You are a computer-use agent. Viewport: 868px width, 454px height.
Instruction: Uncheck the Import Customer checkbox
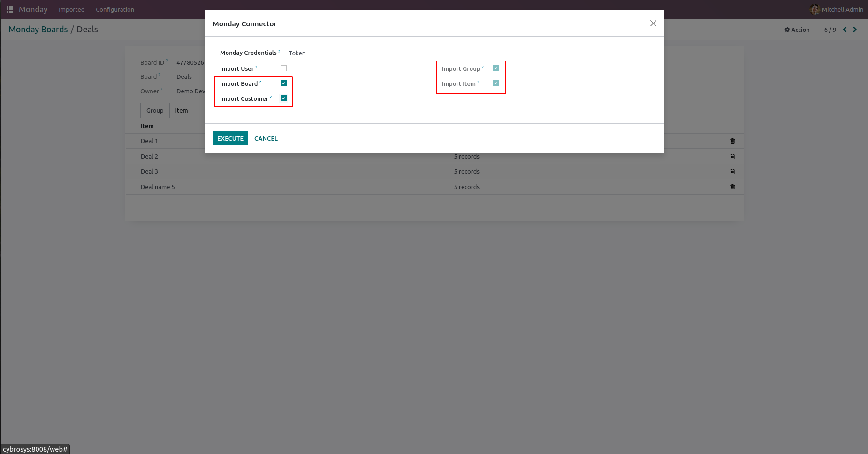pos(283,98)
